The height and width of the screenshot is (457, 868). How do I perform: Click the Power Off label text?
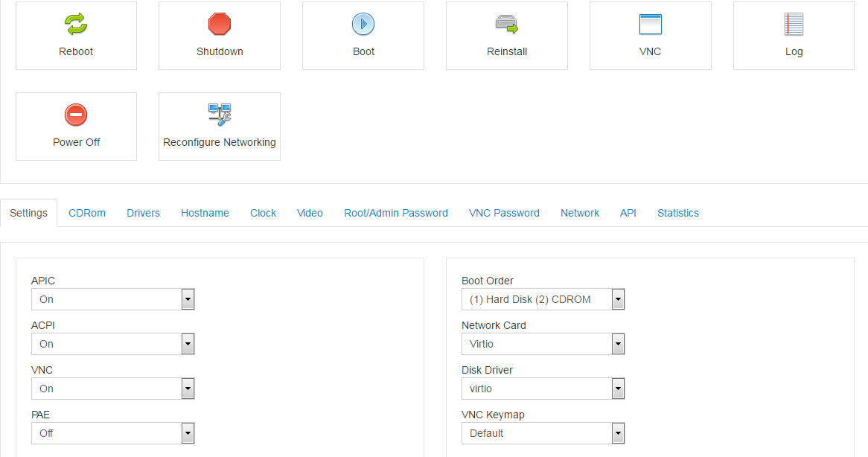coord(77,142)
